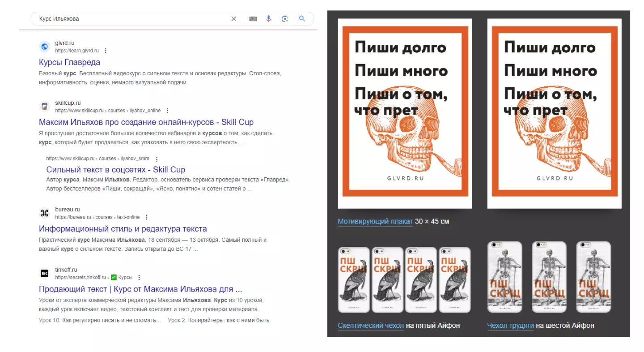Open three-dot menu for ilyahov_online result
The width and height of the screenshot is (644, 352).
tap(167, 111)
